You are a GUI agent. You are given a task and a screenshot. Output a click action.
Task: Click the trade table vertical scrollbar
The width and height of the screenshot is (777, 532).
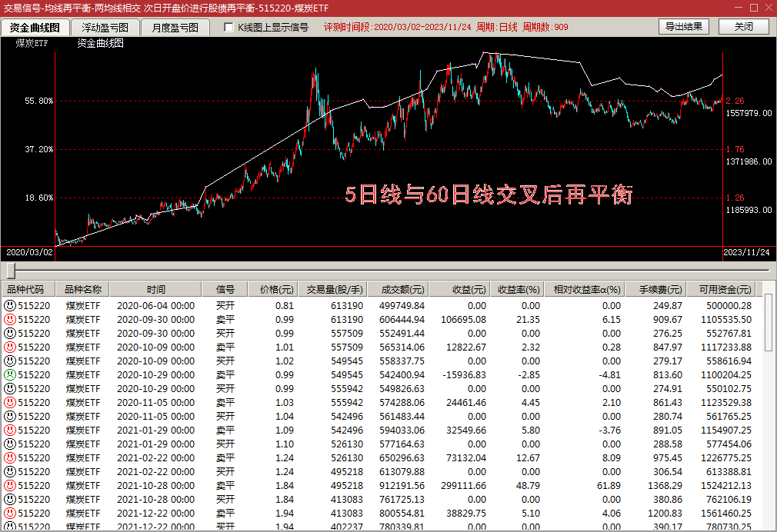click(768, 406)
